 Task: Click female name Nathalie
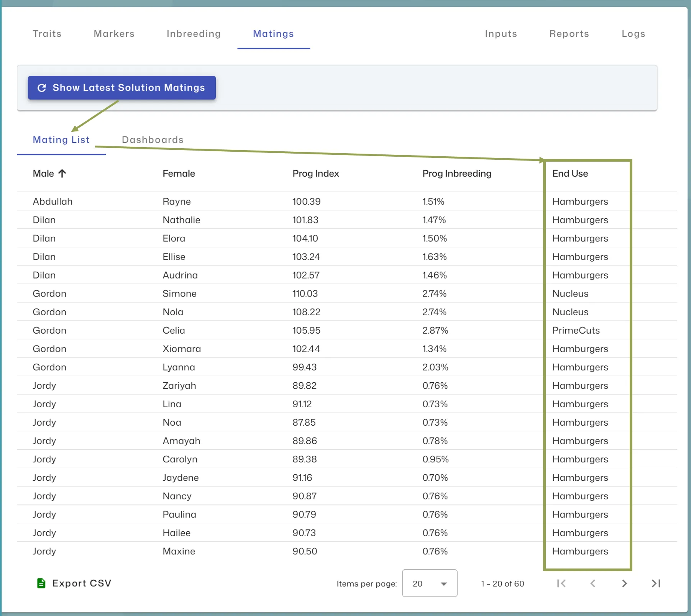click(181, 220)
